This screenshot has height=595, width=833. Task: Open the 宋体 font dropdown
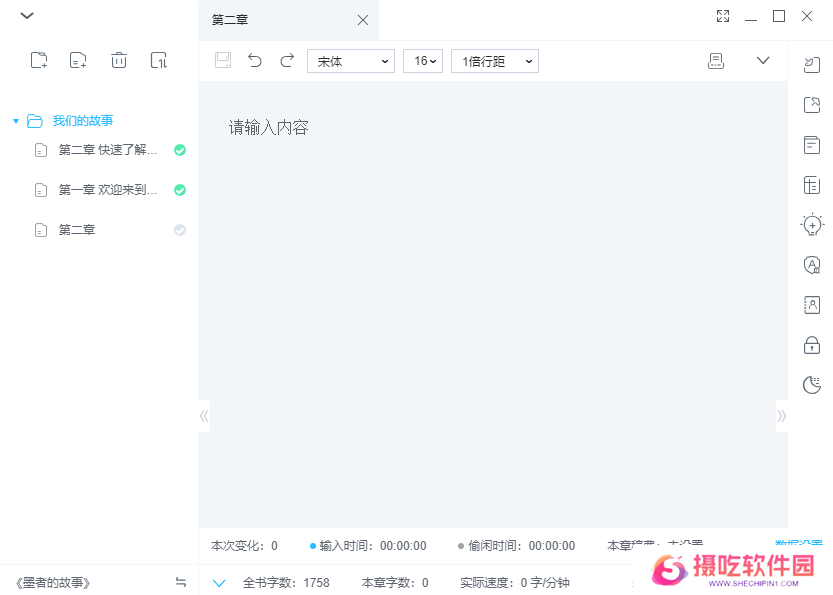click(x=351, y=61)
